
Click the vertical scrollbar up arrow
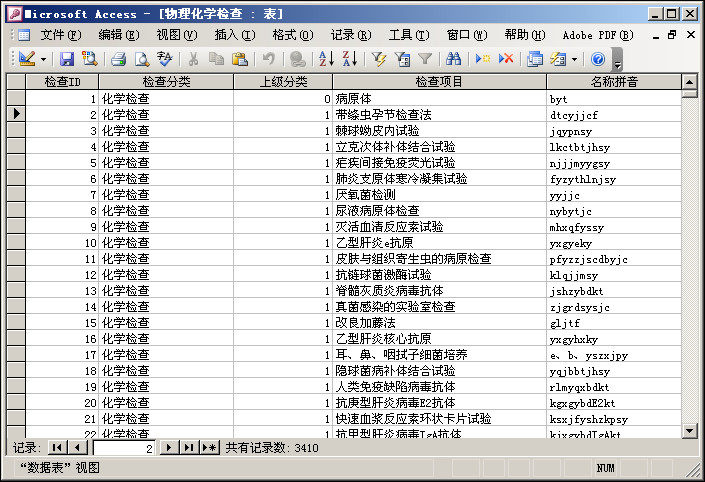tap(689, 82)
